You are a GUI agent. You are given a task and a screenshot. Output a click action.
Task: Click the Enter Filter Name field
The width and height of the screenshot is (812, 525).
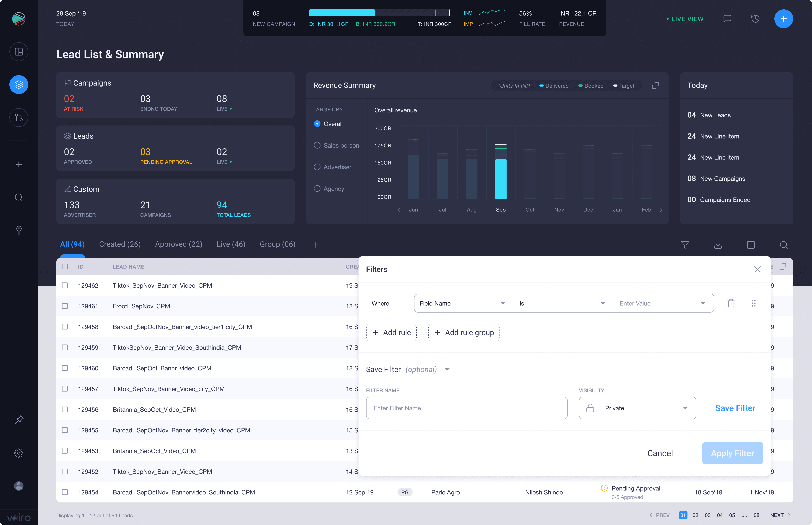click(466, 408)
